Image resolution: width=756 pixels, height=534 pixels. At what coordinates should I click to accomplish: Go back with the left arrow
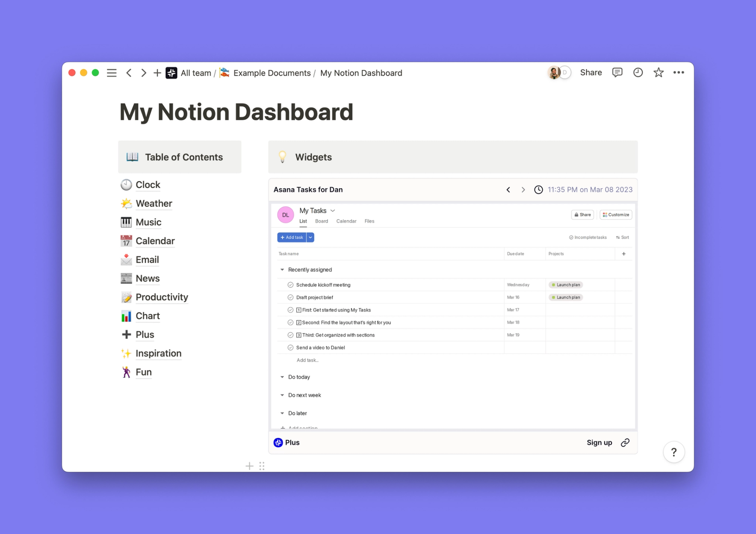[x=129, y=73]
